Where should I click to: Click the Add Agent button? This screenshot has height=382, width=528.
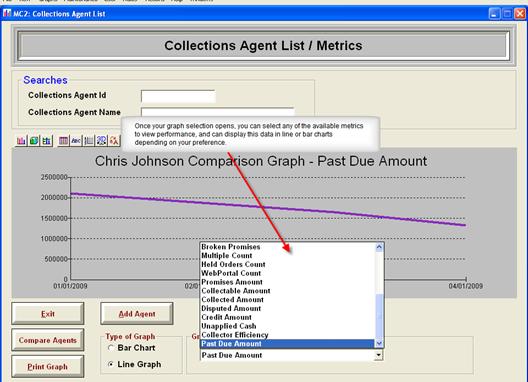pyautogui.click(x=137, y=314)
